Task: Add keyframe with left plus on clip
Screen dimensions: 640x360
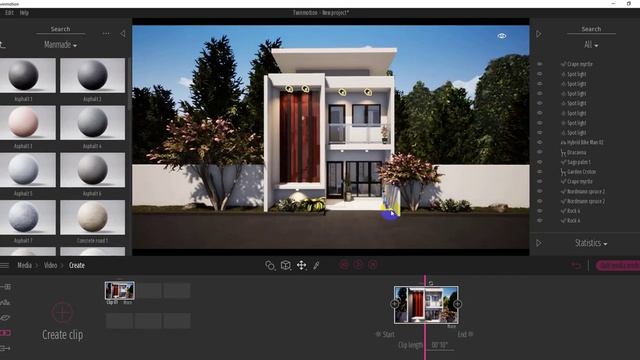Action: [394, 304]
